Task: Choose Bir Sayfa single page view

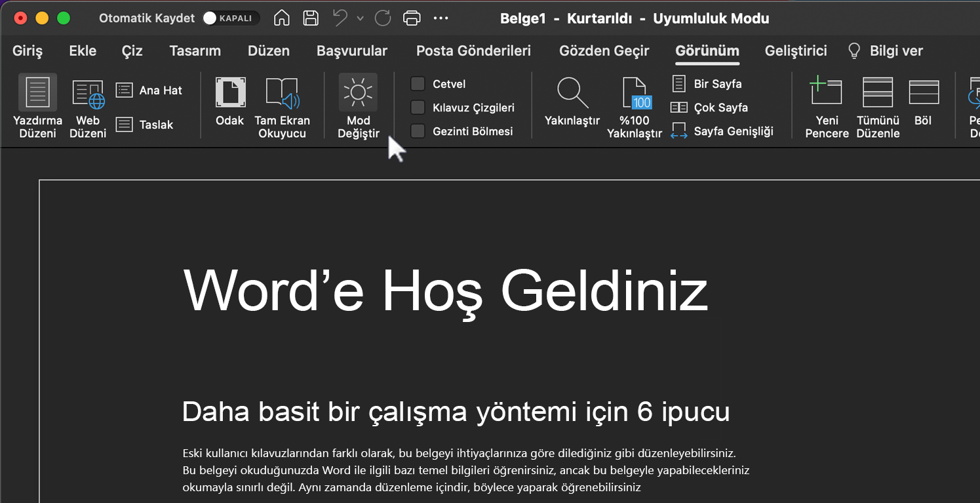Action: (x=707, y=84)
